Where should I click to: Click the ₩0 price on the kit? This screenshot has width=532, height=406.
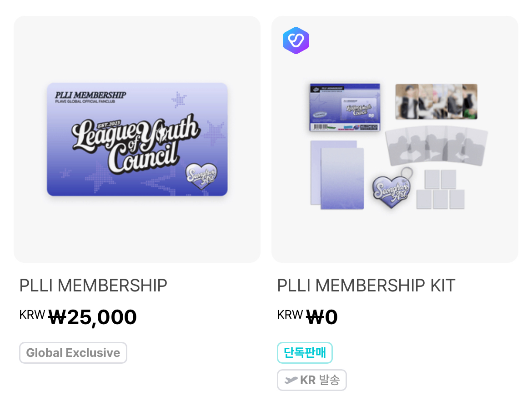(x=322, y=317)
